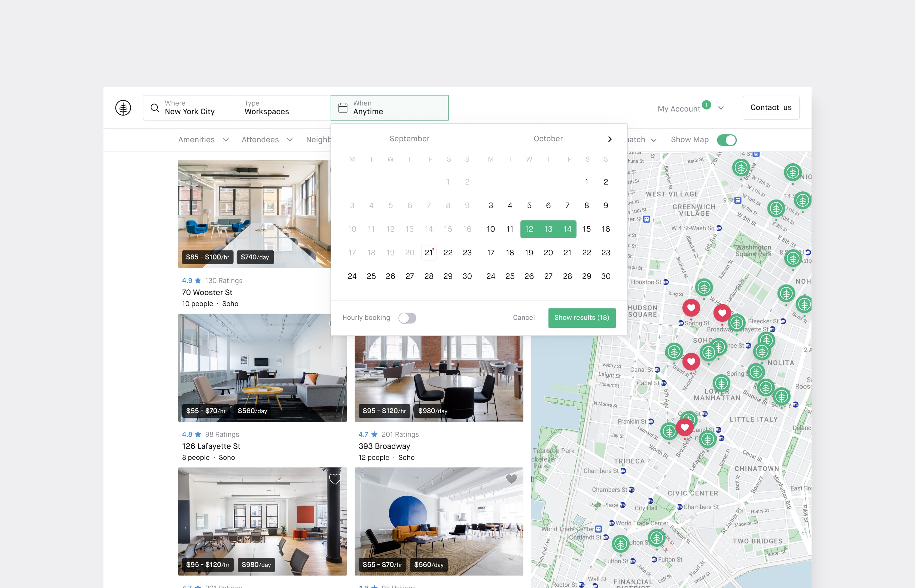The width and height of the screenshot is (915, 588).
Task: Open the Type Workspaces selector
Action: [284, 108]
